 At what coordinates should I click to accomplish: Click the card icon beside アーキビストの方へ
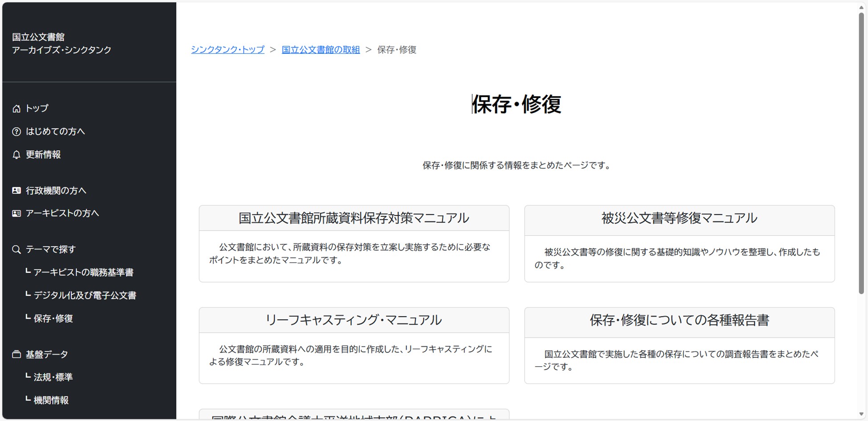(x=16, y=214)
